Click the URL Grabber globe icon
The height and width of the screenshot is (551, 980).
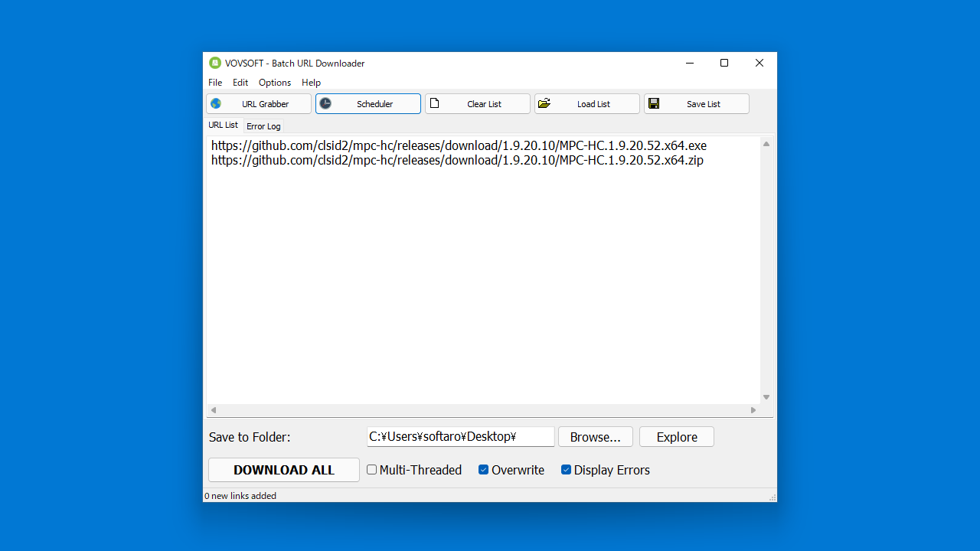(216, 103)
